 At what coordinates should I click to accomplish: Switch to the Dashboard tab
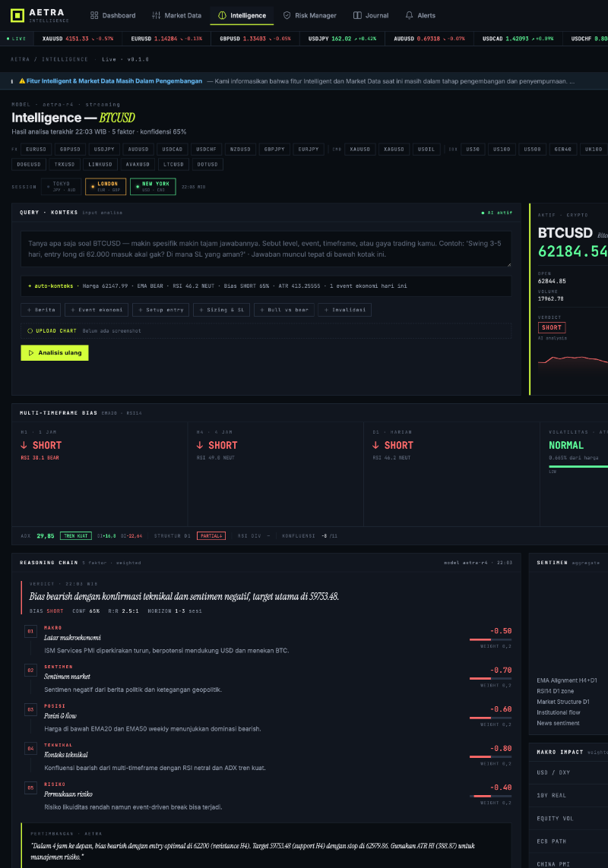point(113,15)
